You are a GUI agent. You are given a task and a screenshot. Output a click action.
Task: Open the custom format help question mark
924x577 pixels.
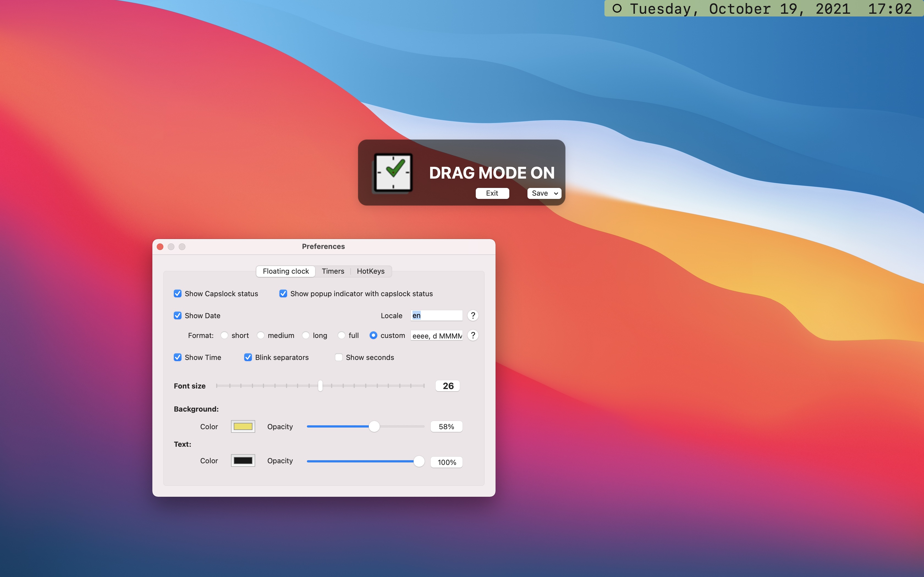[473, 335]
